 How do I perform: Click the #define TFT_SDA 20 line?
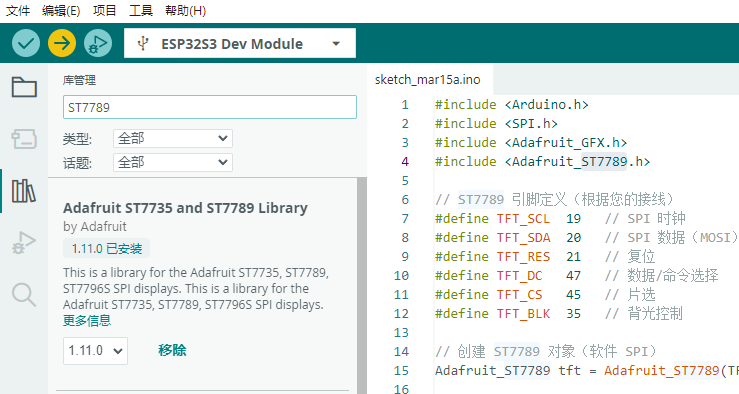click(x=586, y=238)
